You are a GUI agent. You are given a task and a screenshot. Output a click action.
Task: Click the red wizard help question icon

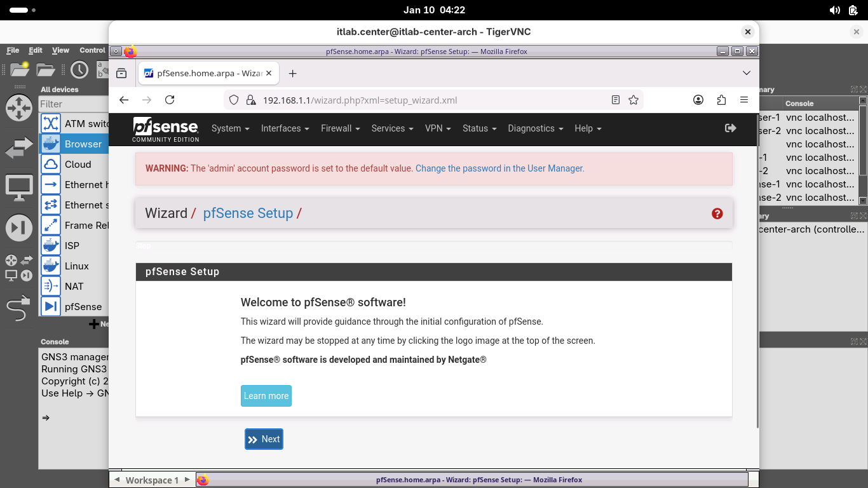pyautogui.click(x=717, y=213)
